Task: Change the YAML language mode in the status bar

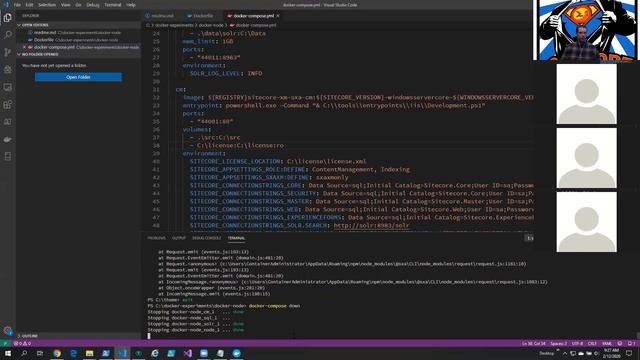Action: pyautogui.click(x=607, y=344)
